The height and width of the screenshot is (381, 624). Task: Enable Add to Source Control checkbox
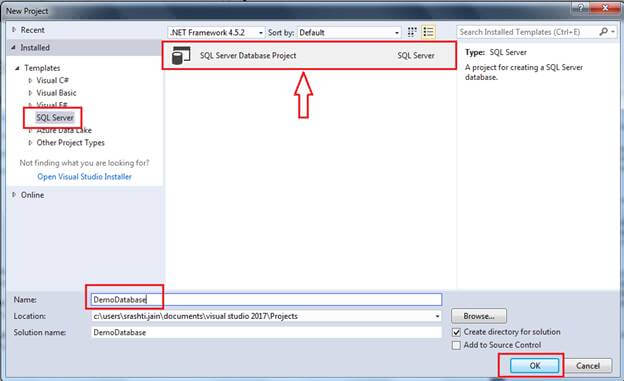click(456, 345)
